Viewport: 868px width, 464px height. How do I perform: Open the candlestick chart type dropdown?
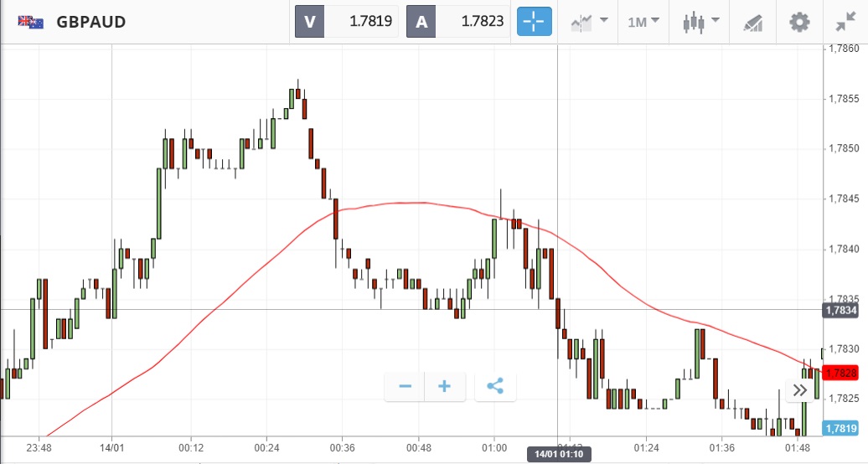pos(701,22)
